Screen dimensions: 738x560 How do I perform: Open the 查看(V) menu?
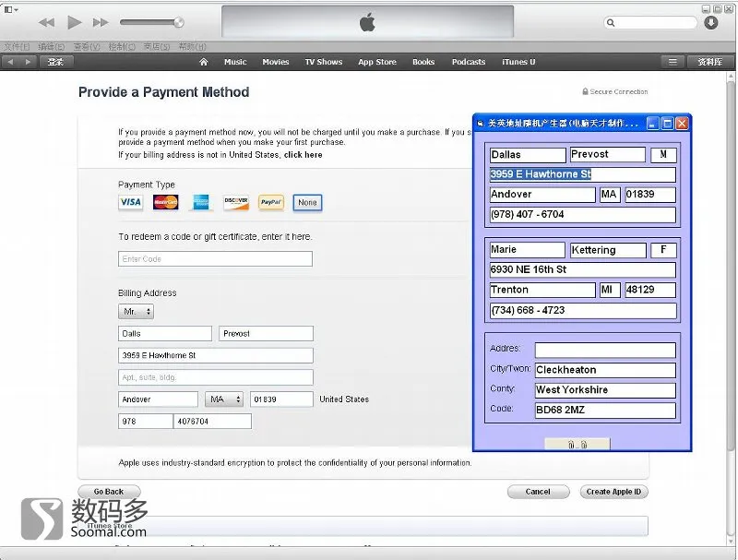coord(87,46)
